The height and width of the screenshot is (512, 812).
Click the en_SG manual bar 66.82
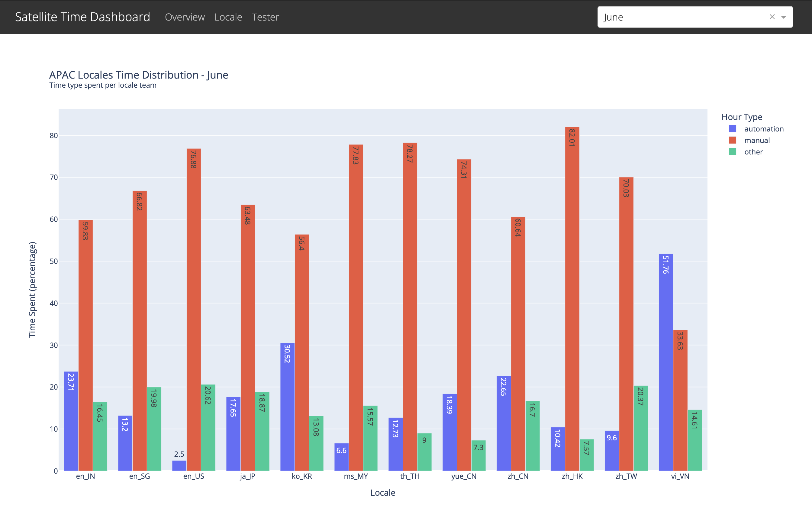pos(140,331)
